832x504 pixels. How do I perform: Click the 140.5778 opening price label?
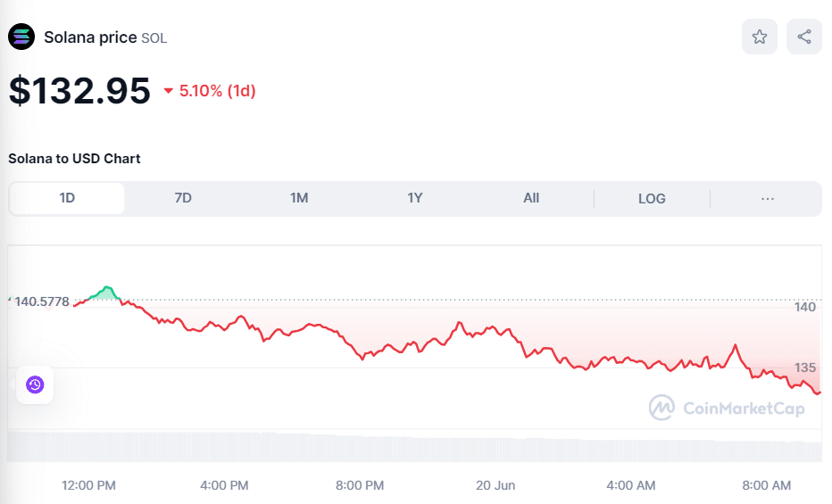(x=42, y=302)
